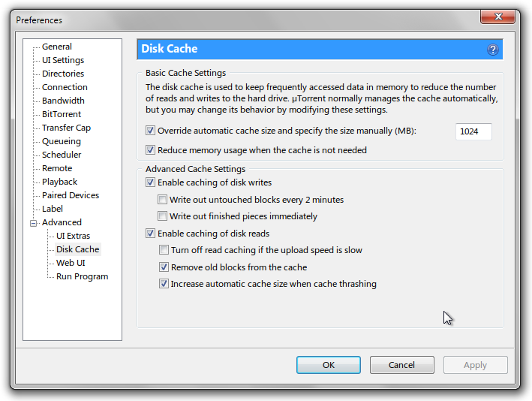Collapse the Advanced tree node
The width and height of the screenshot is (532, 401).
pyautogui.click(x=33, y=223)
